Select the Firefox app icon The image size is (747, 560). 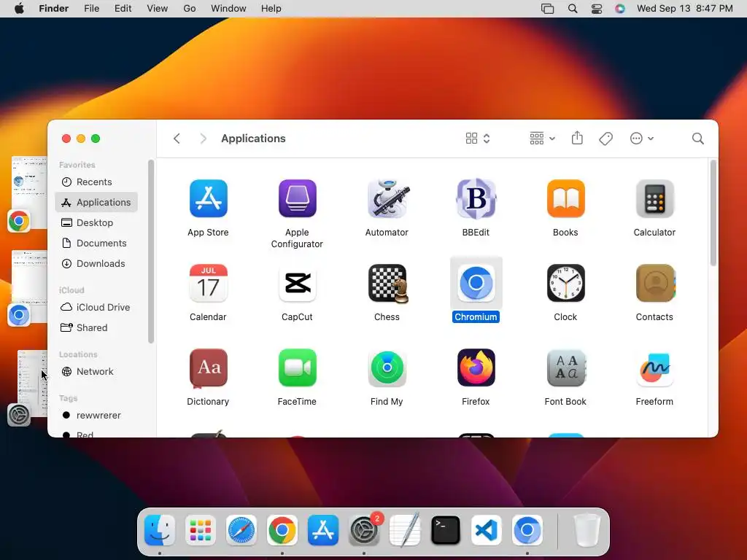pos(476,367)
